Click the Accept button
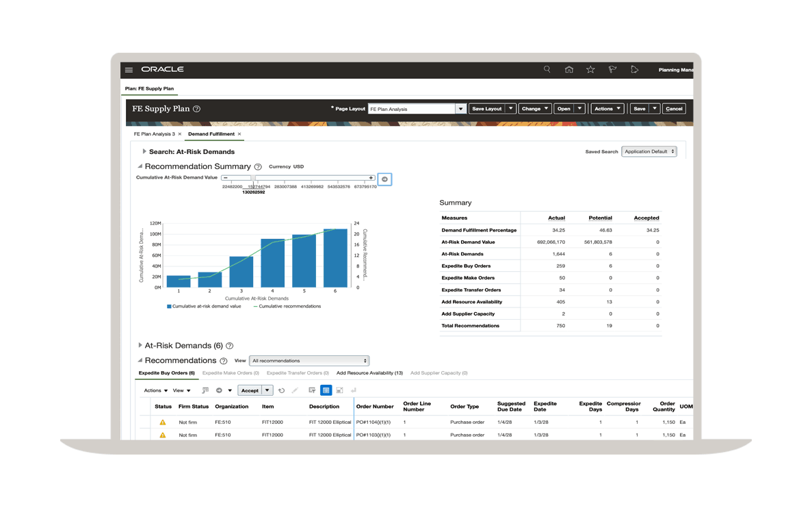This screenshot has width=812, height=508. pyautogui.click(x=250, y=390)
